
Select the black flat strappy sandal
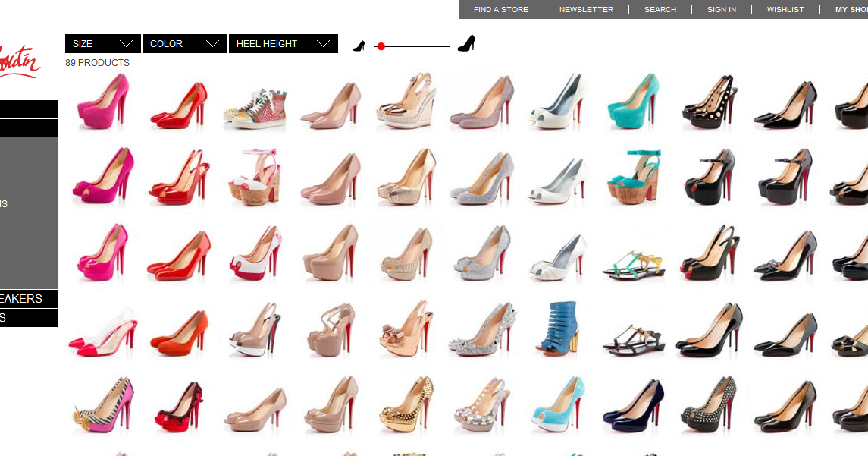[635, 340]
